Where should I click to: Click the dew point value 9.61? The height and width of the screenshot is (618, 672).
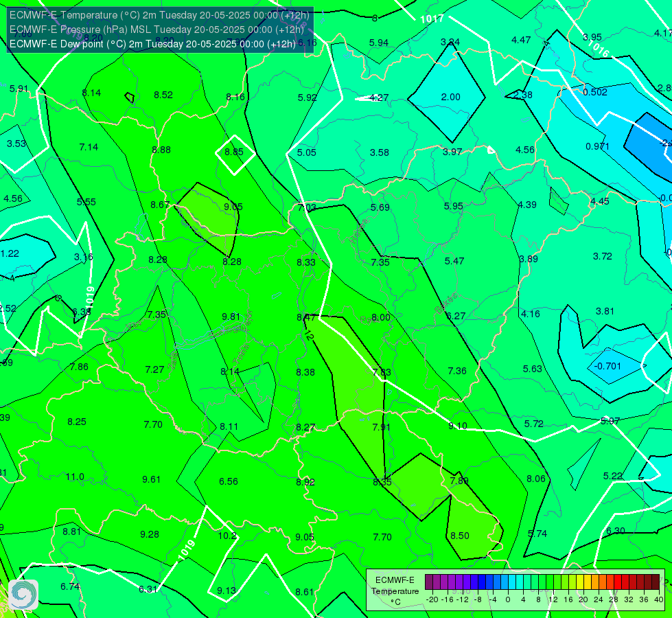151,479
